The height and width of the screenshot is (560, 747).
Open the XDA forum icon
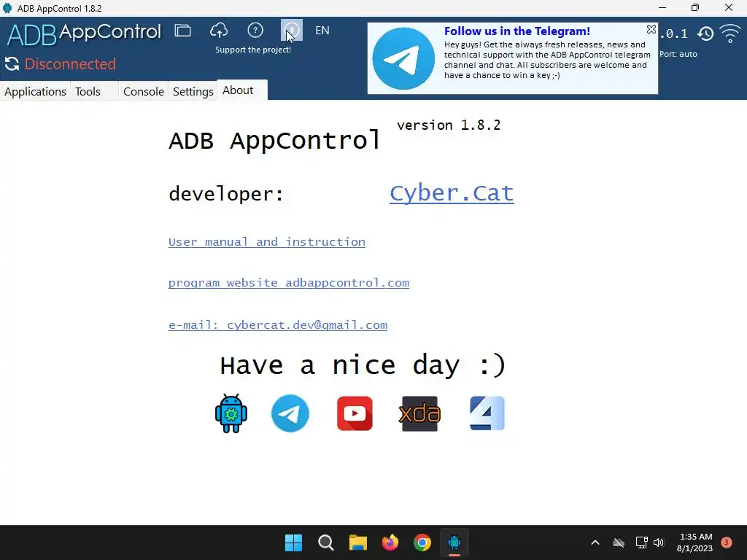[419, 413]
